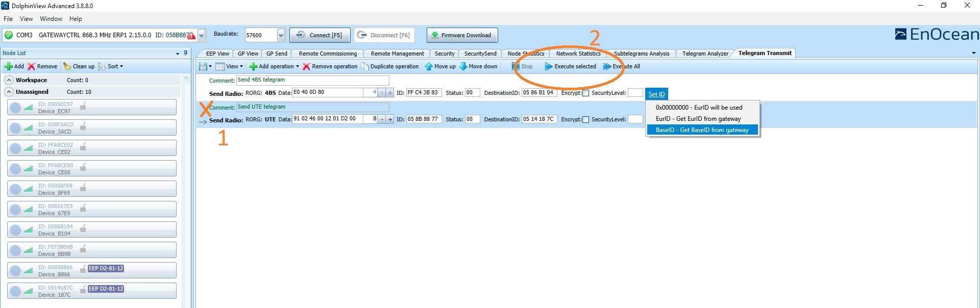Click the Add node icon
Viewport: 980px width, 308px height.
pos(8,66)
